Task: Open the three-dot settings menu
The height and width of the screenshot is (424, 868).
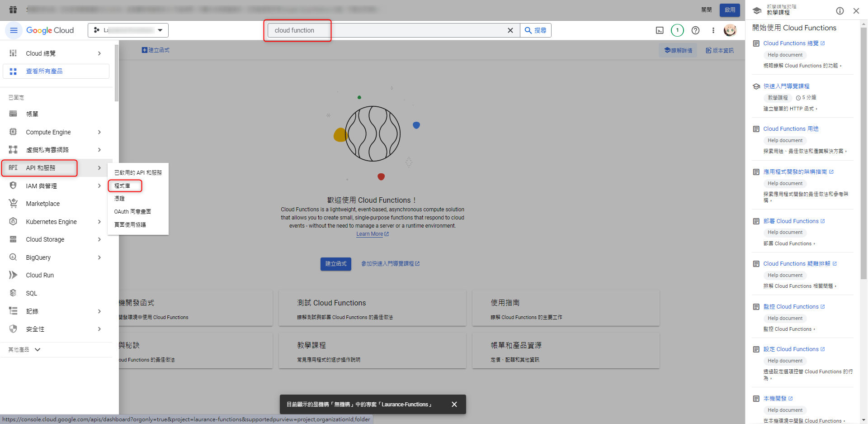Action: 713,30
